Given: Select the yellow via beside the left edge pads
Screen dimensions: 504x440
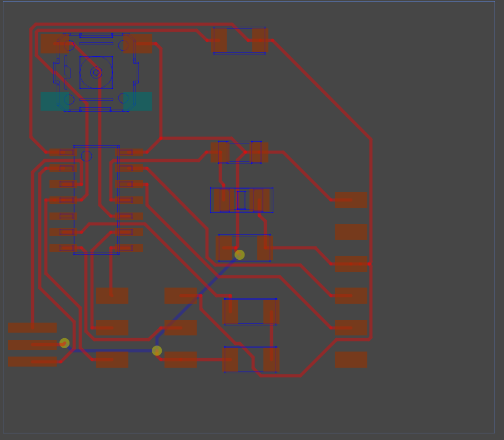Looking at the screenshot, I should click(64, 343).
